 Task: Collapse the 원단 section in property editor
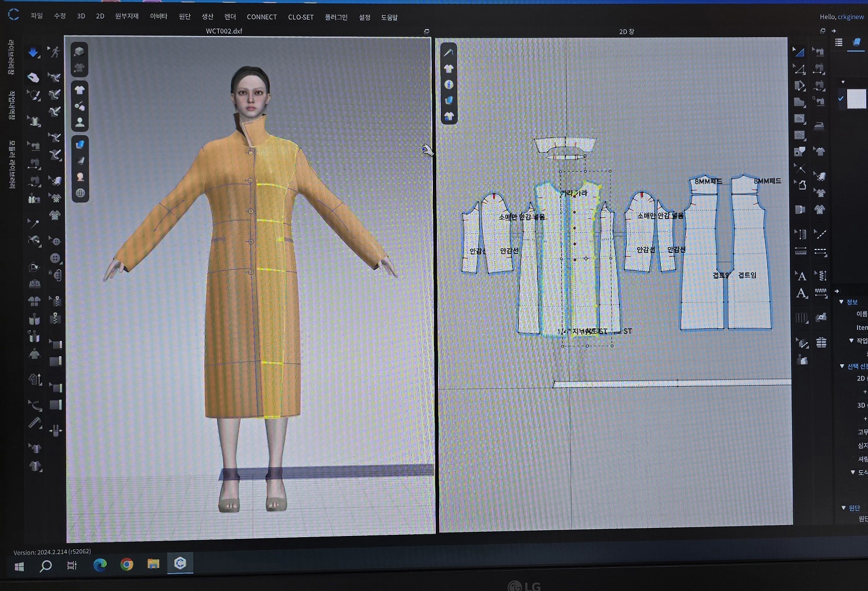(x=844, y=508)
